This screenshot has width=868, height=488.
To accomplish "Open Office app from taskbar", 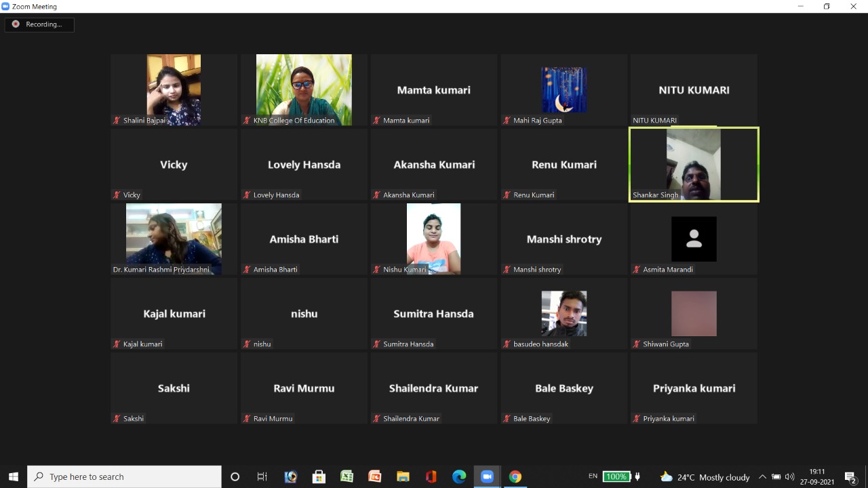I will (431, 476).
